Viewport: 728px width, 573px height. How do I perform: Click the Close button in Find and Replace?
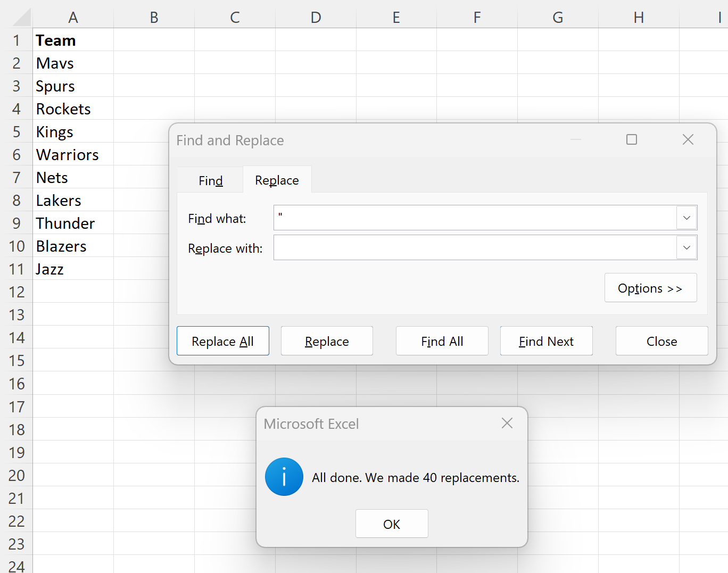click(661, 341)
